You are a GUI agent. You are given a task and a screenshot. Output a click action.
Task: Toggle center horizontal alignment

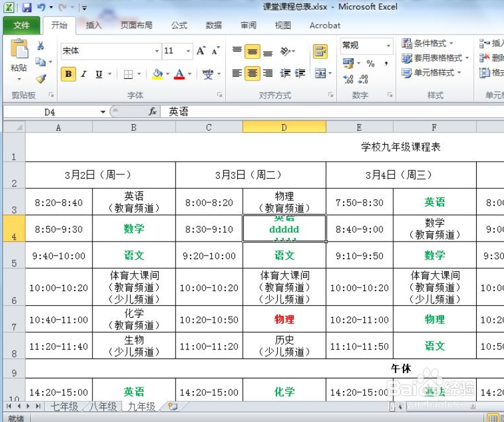point(252,74)
